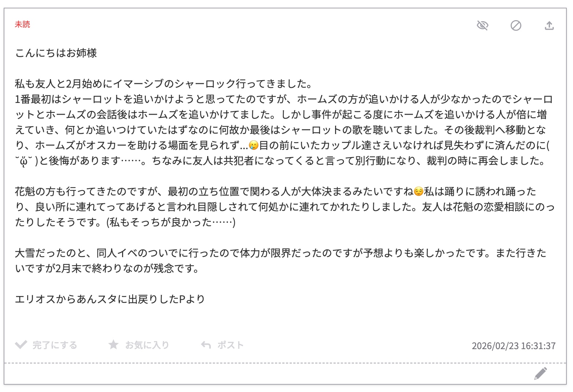Toggle the お気に入り favorite label
This screenshot has width=573, height=392.
[147, 345]
